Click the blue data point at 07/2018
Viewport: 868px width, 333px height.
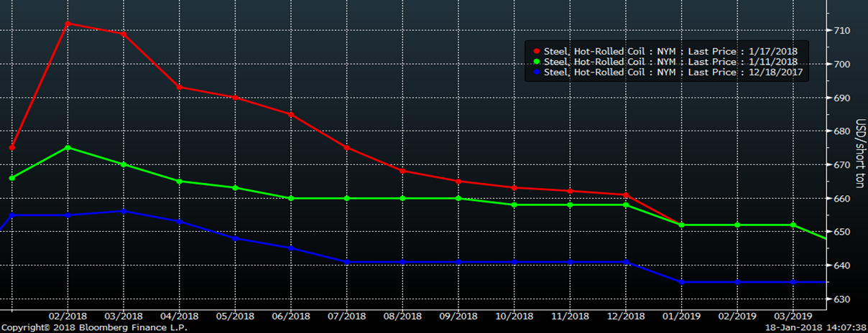(x=346, y=262)
